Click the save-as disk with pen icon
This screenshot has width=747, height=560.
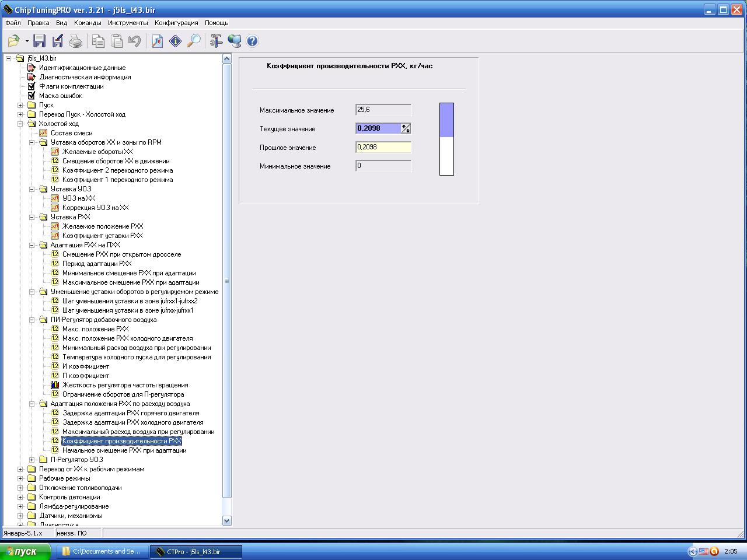point(57,41)
